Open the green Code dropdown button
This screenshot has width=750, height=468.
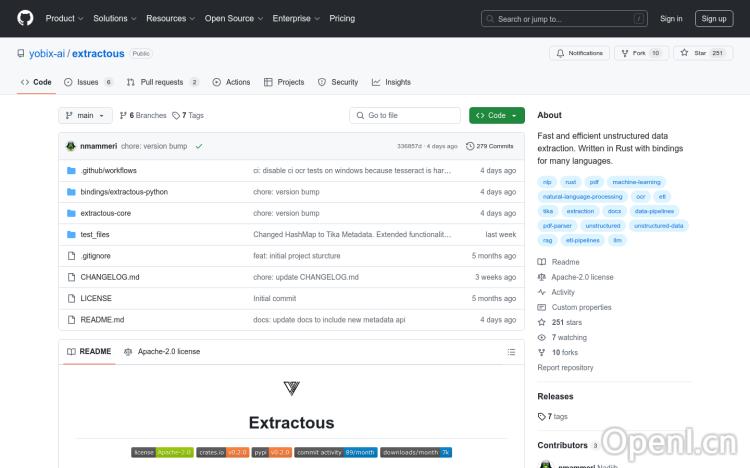[x=496, y=116]
